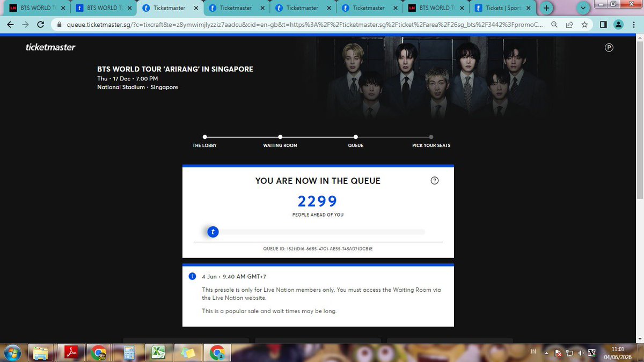Screen dimensions: 644x362
Task: Open the Chrome profile avatar
Action: 619,24
